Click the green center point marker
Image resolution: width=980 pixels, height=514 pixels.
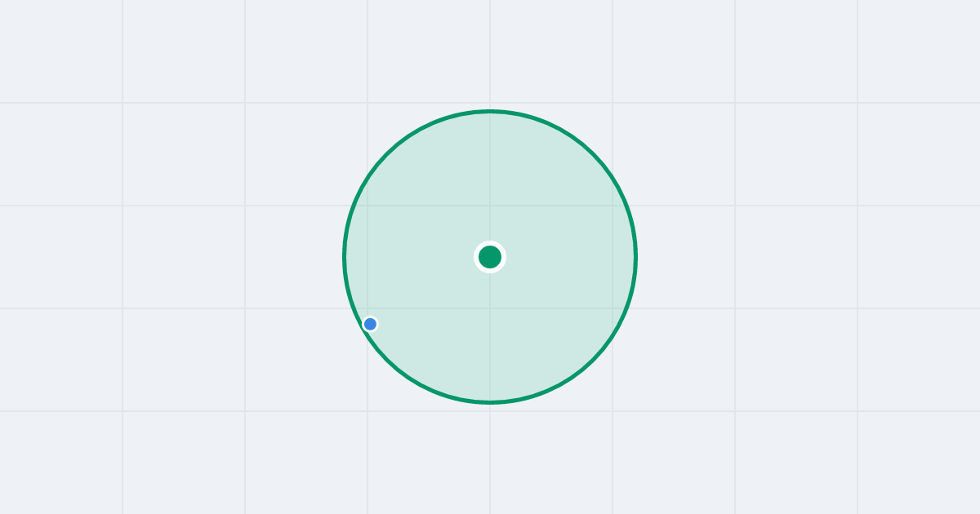click(x=490, y=257)
